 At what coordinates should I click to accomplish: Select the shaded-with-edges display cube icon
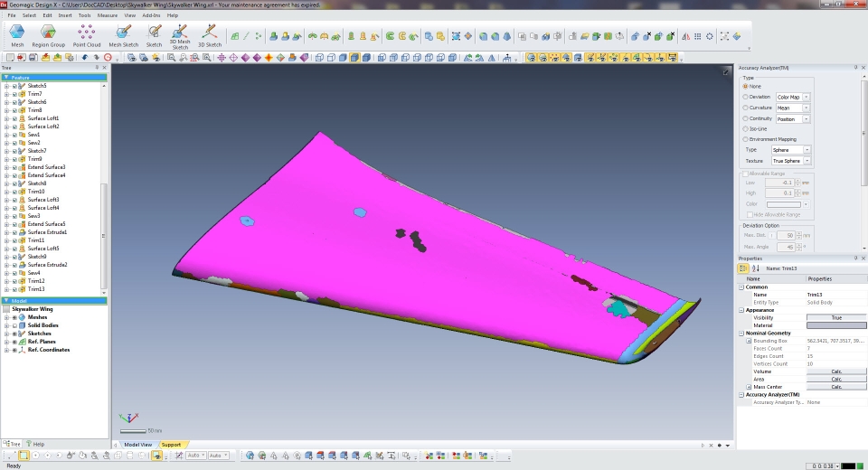tap(354, 58)
